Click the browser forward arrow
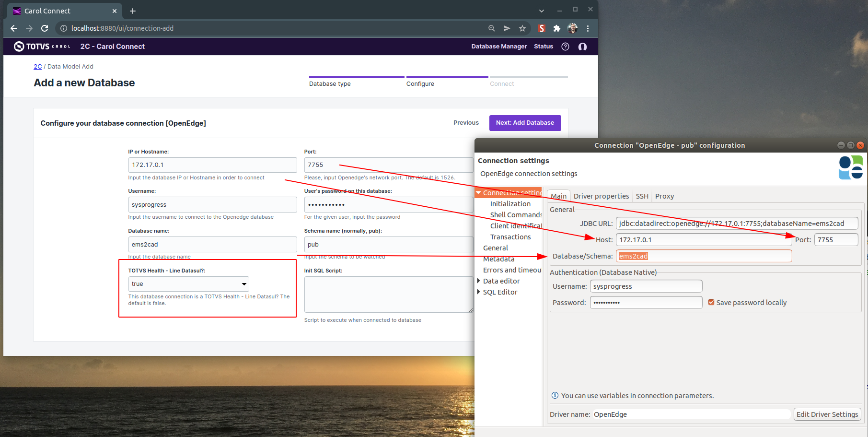868x437 pixels. click(x=29, y=28)
